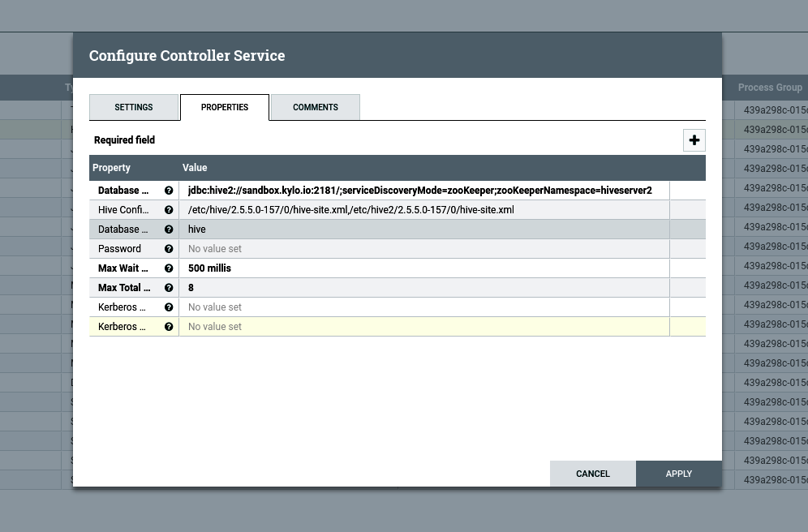This screenshot has width=808, height=532.
Task: Click help icon next to Hive Config property
Action: tap(169, 210)
